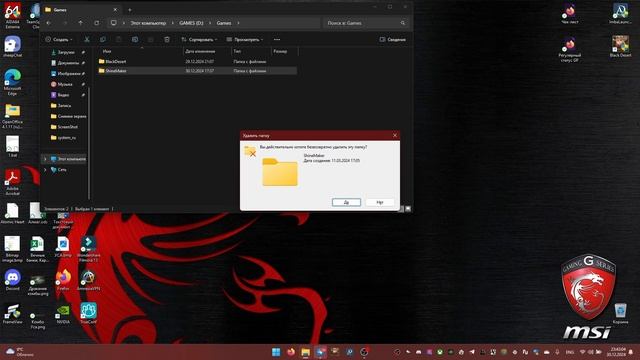Select the TrueConf desktop icon
This screenshot has height=360, width=640.
pyautogui.click(x=88, y=313)
